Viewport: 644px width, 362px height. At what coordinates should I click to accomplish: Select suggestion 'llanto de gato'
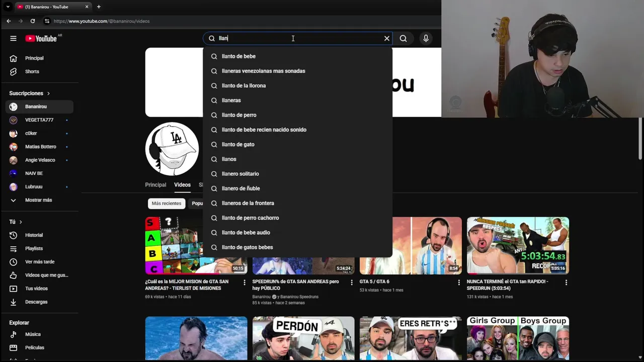297,144
